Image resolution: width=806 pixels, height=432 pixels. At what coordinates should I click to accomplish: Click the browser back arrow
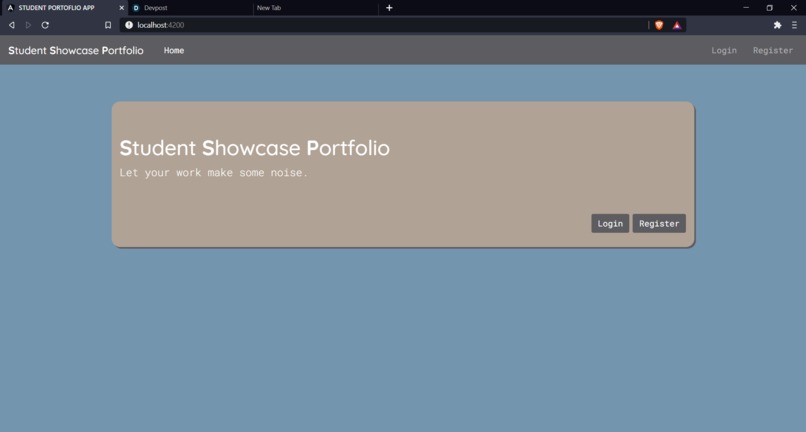coord(11,25)
